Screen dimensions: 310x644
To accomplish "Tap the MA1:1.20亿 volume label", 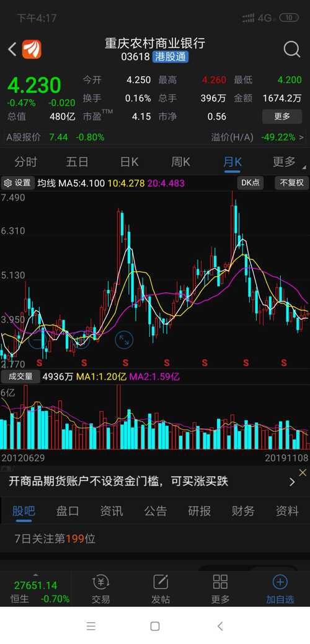I will pos(102,376).
